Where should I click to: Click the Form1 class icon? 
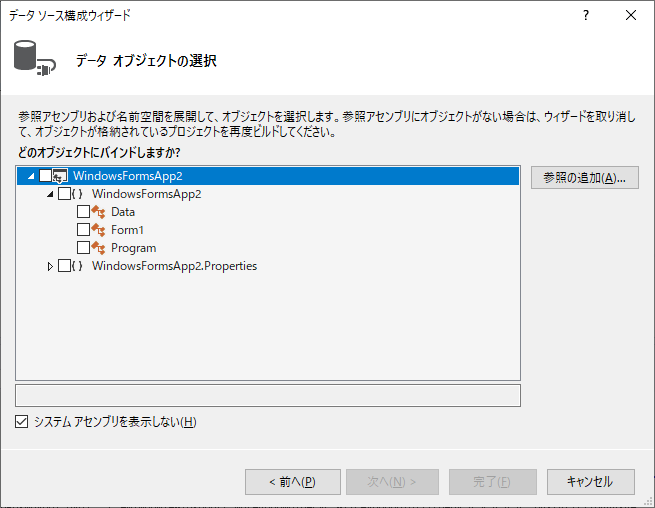point(99,230)
